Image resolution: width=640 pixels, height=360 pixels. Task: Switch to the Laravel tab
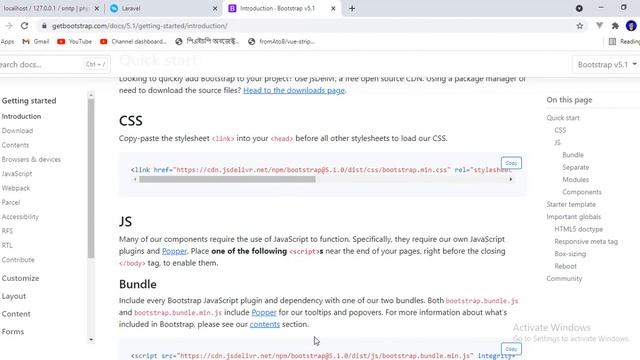click(x=164, y=8)
